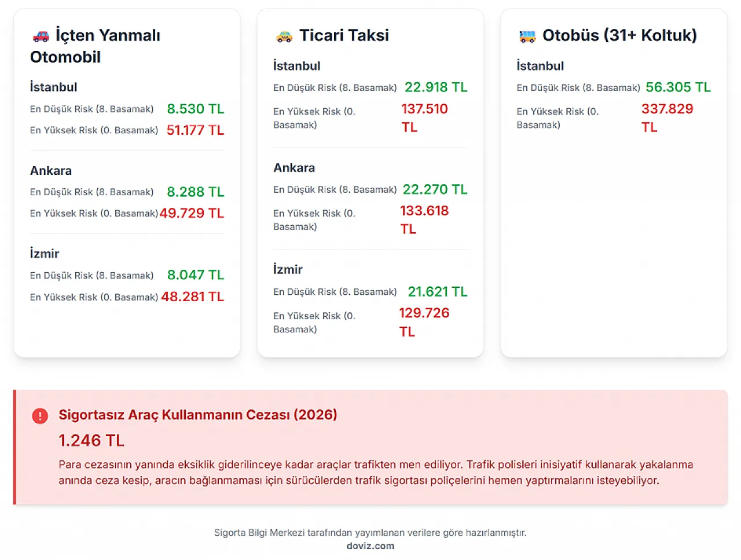This screenshot has width=741, height=560.
Task: Click Ankara label in Ticari Taksi card
Action: [294, 168]
